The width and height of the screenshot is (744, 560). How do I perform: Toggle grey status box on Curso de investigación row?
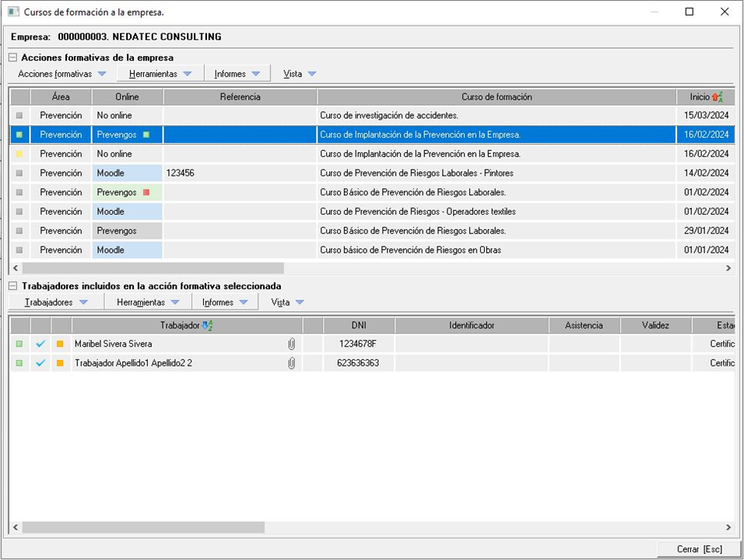[19, 116]
